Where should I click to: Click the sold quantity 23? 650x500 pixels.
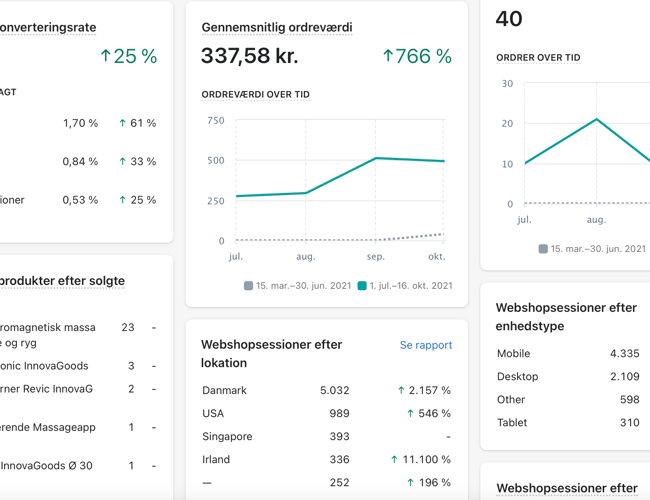pyautogui.click(x=128, y=328)
